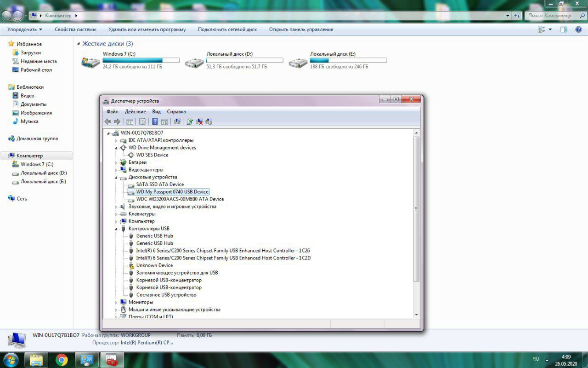This screenshot has width=588, height=368.
Task: Collapse the WIN-0U17Q7B1BO7 root node
Action: (x=109, y=133)
